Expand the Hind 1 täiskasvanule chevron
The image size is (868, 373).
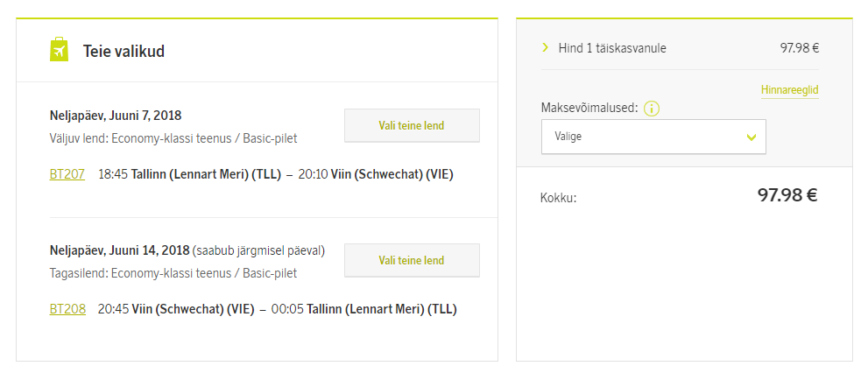pos(545,48)
